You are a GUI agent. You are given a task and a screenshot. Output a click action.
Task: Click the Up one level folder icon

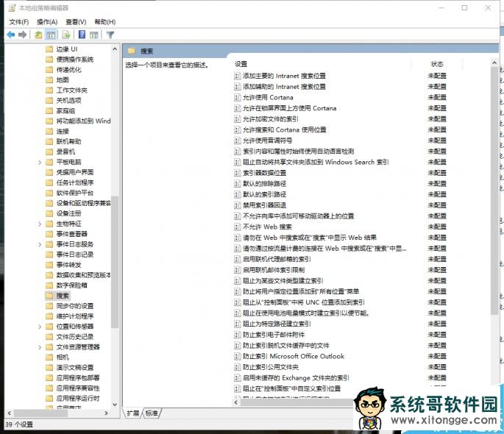38,35
